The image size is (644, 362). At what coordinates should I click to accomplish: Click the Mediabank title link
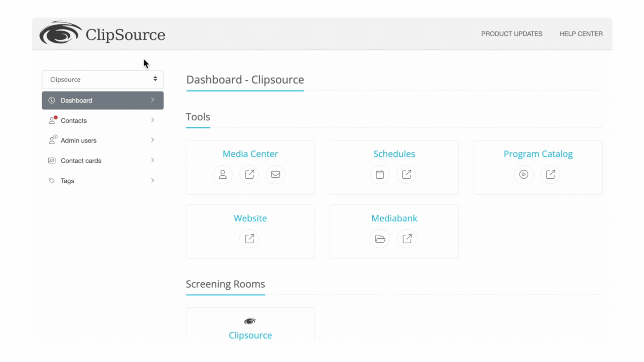(x=394, y=218)
